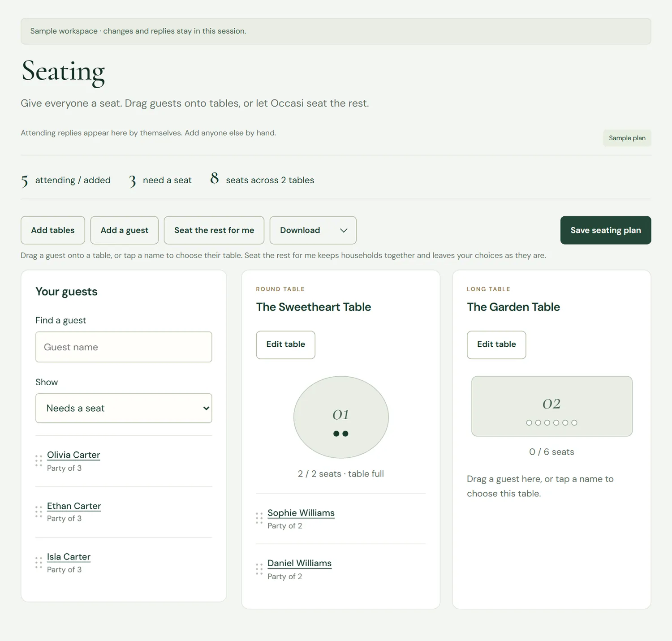Tap Ethan Carter's name
The height and width of the screenshot is (641, 672).
coord(74,506)
